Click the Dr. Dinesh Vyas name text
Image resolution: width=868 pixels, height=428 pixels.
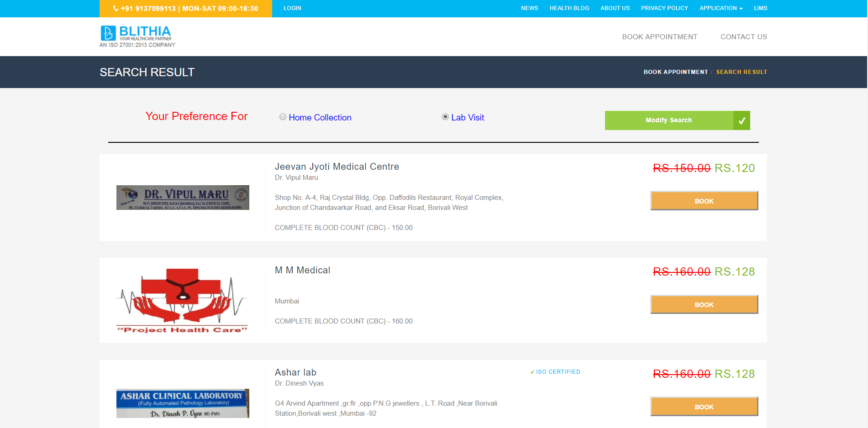pos(299,383)
